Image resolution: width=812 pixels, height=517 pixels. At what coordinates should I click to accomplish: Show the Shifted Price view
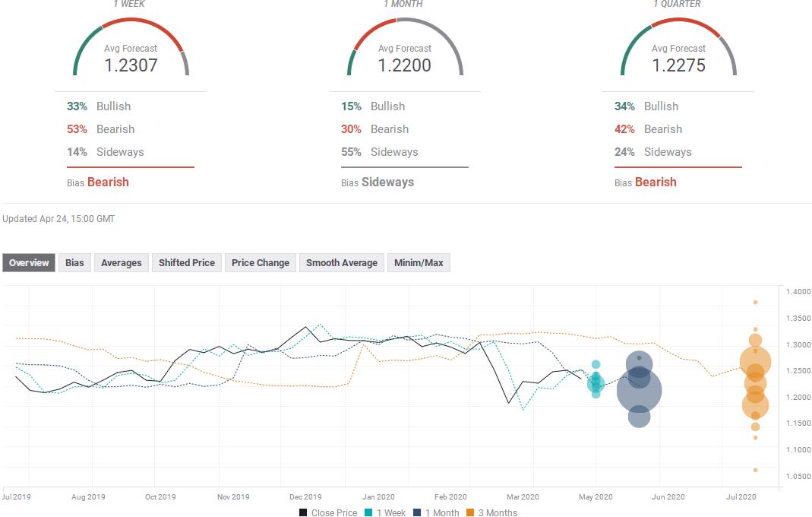point(186,263)
